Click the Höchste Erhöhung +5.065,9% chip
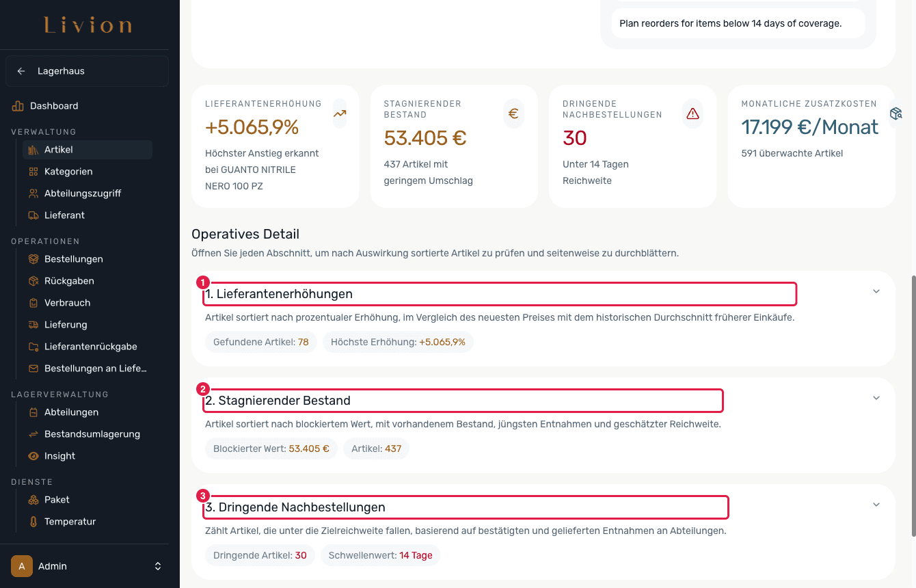 pos(398,342)
